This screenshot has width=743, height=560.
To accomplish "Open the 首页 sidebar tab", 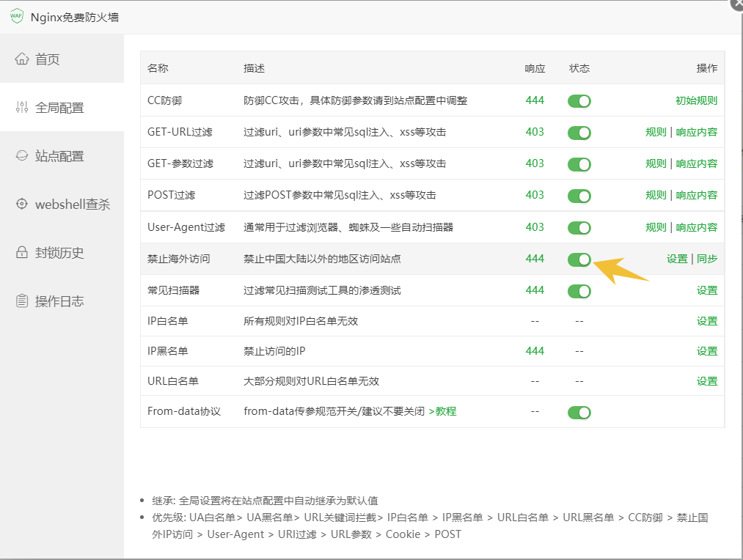I will coord(62,59).
